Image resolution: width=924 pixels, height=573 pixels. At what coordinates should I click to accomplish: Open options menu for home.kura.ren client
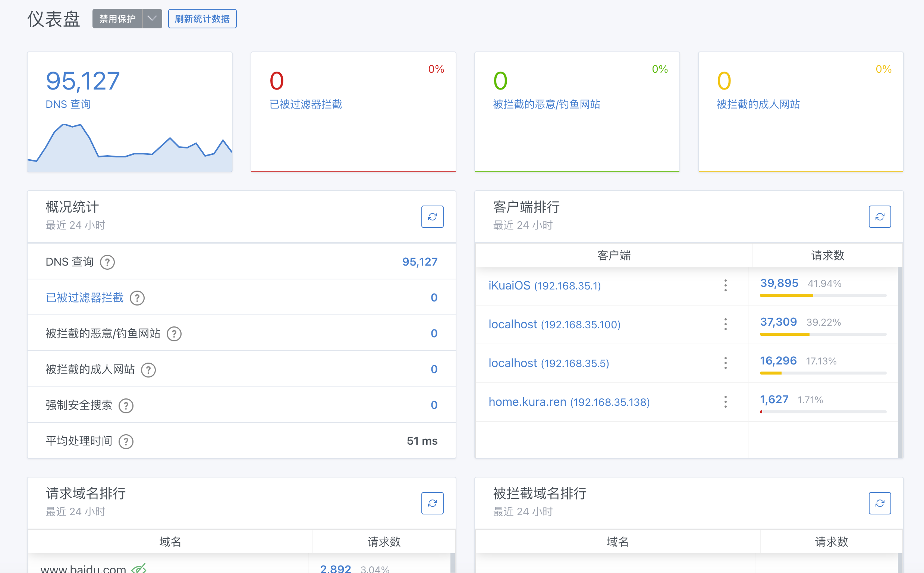coord(725,402)
